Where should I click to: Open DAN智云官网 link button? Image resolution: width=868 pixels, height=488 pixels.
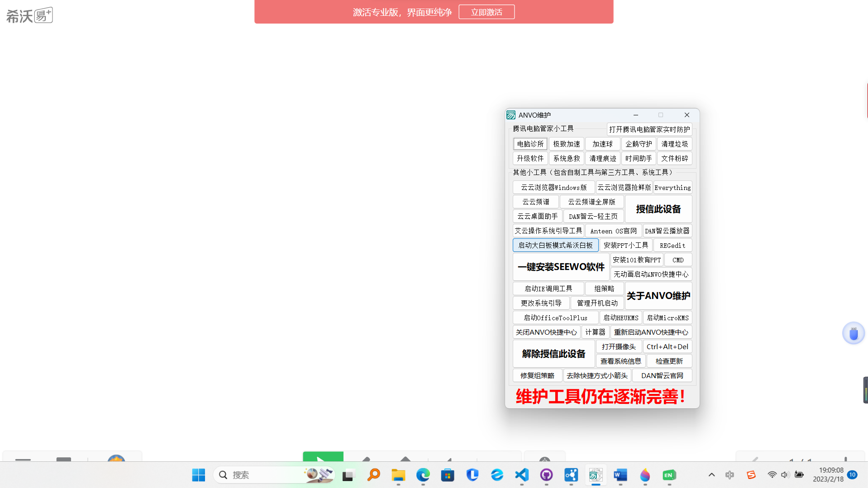[662, 375]
